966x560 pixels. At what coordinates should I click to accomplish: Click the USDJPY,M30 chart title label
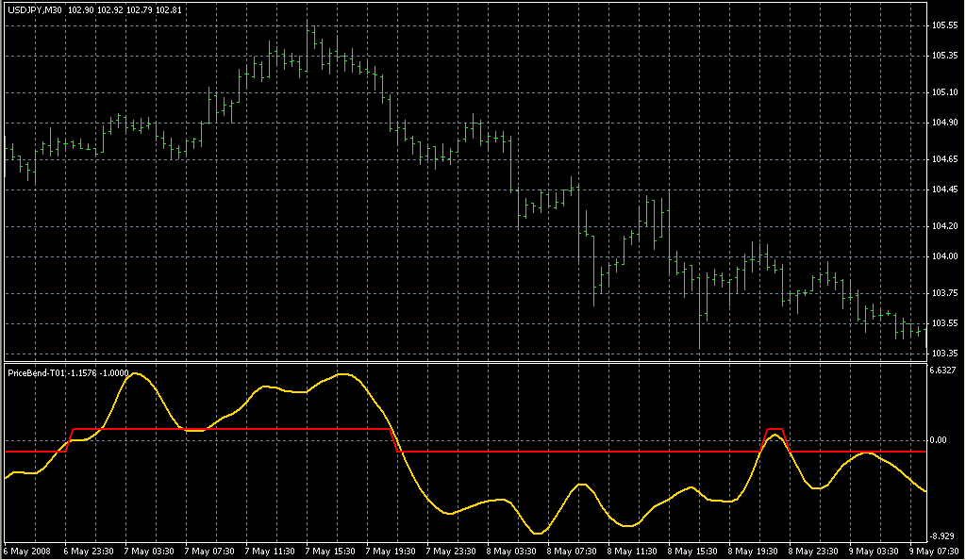34,9
